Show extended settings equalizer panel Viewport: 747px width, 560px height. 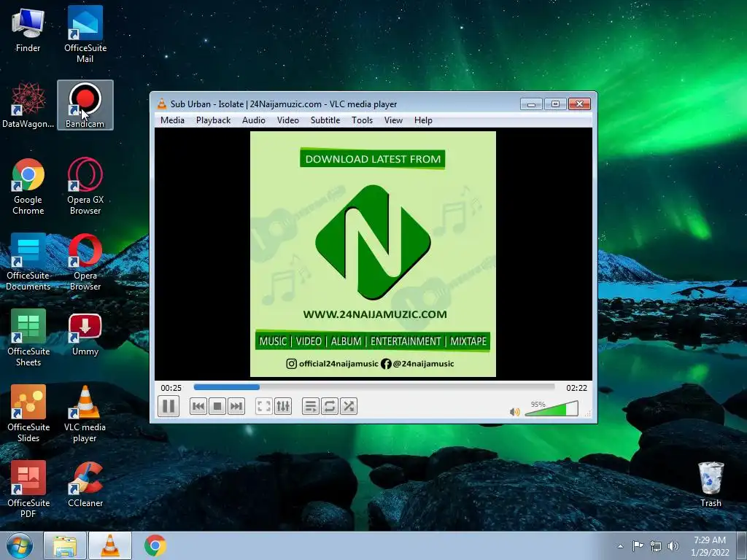(283, 406)
